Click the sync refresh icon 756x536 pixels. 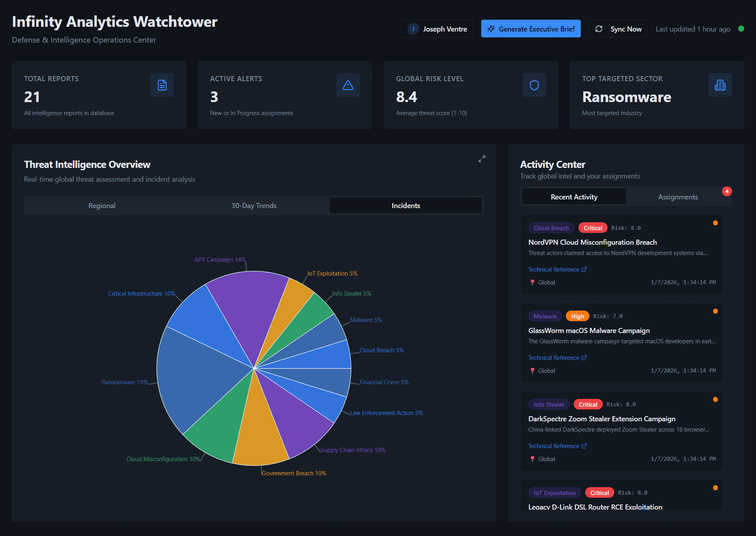tap(599, 29)
